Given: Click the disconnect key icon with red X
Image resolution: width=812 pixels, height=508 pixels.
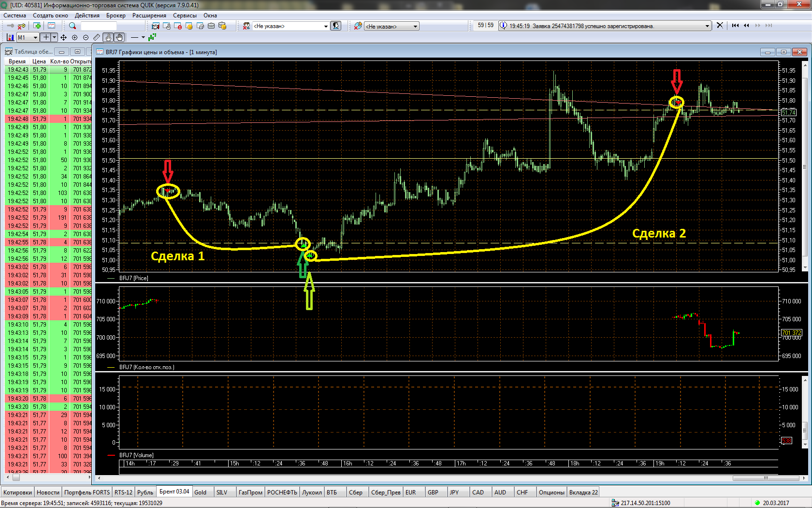Looking at the screenshot, I should pyautogui.click(x=21, y=26).
